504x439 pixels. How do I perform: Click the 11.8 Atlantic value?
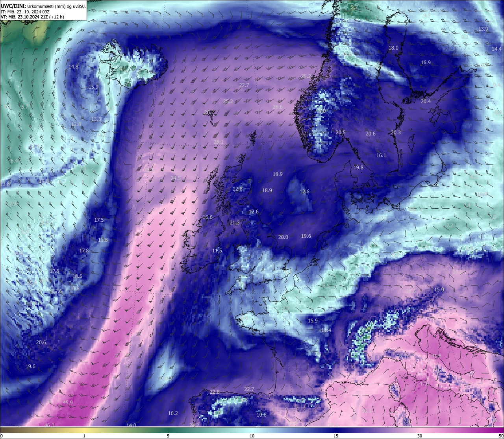[x=103, y=240]
